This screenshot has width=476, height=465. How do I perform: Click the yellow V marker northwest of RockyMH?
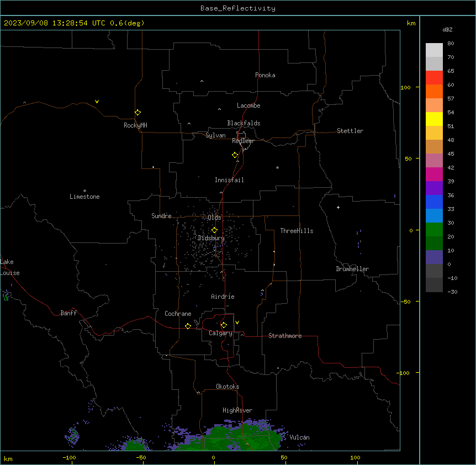pos(97,102)
